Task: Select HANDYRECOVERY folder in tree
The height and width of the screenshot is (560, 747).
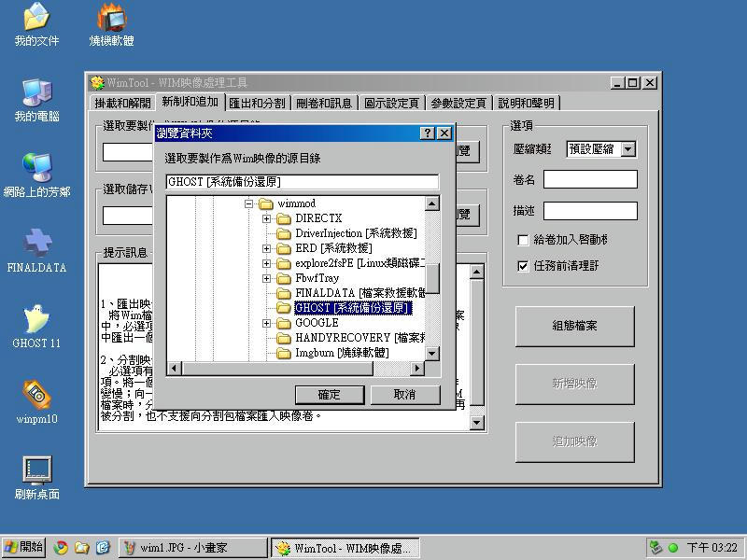Action: click(360, 338)
